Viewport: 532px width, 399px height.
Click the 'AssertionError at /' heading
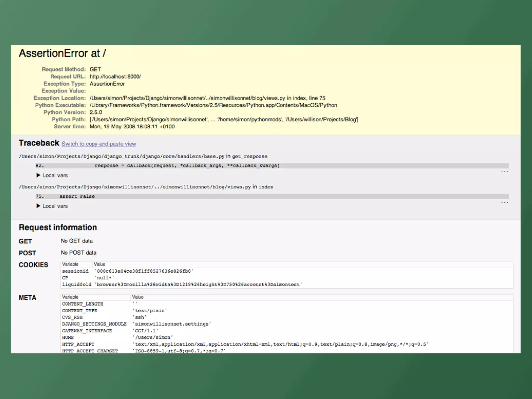point(62,54)
